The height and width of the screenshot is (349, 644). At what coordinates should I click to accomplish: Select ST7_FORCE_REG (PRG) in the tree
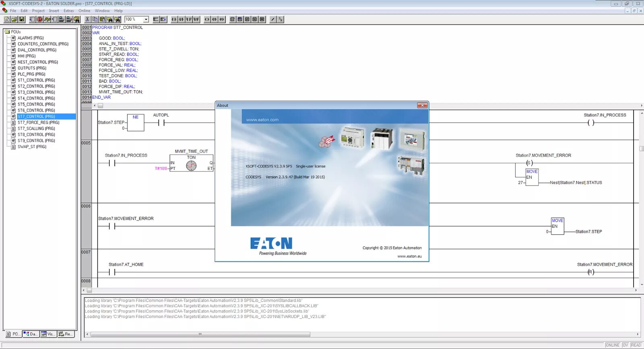pos(39,122)
